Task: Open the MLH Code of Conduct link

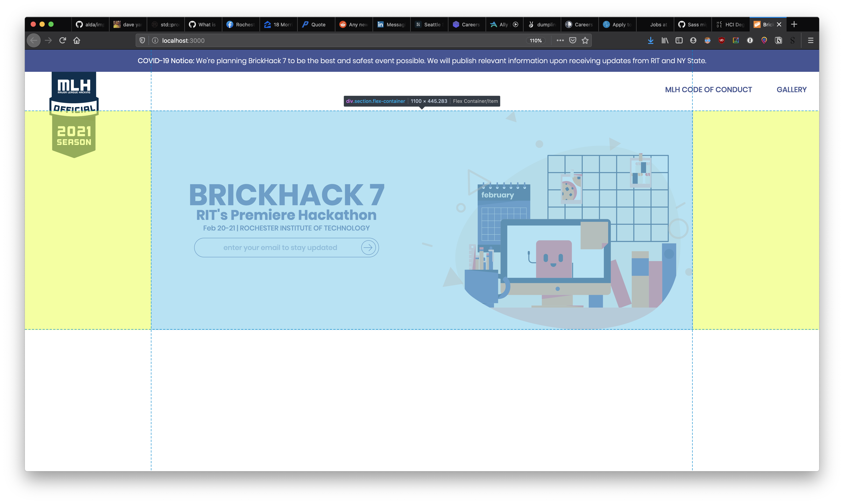Action: (x=708, y=90)
